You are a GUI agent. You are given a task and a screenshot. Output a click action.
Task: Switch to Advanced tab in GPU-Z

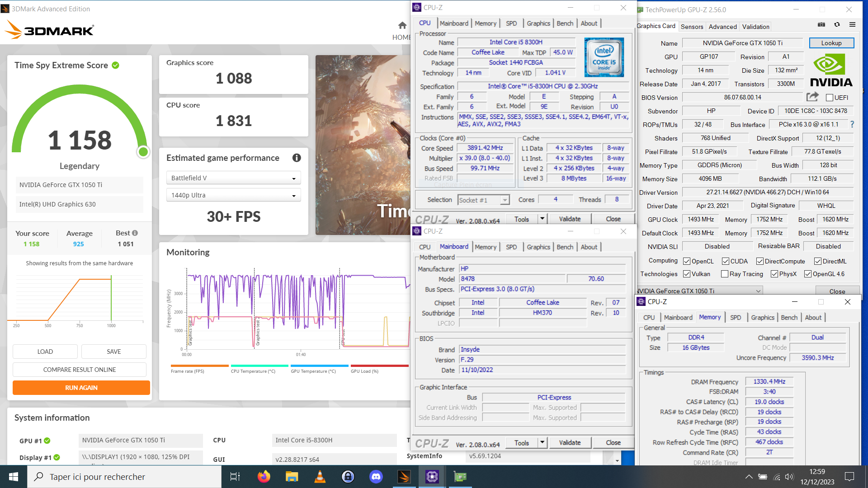coord(722,27)
